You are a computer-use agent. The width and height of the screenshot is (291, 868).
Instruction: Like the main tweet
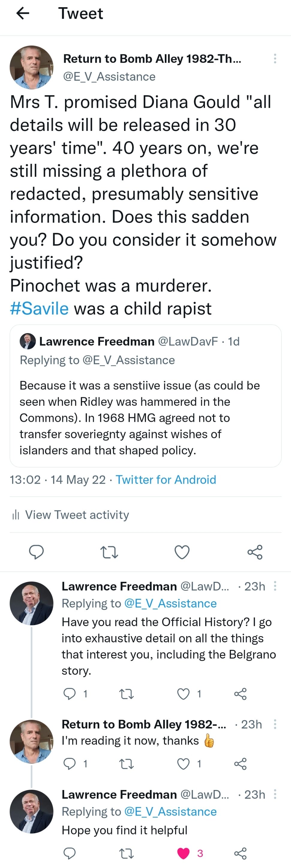click(x=182, y=552)
